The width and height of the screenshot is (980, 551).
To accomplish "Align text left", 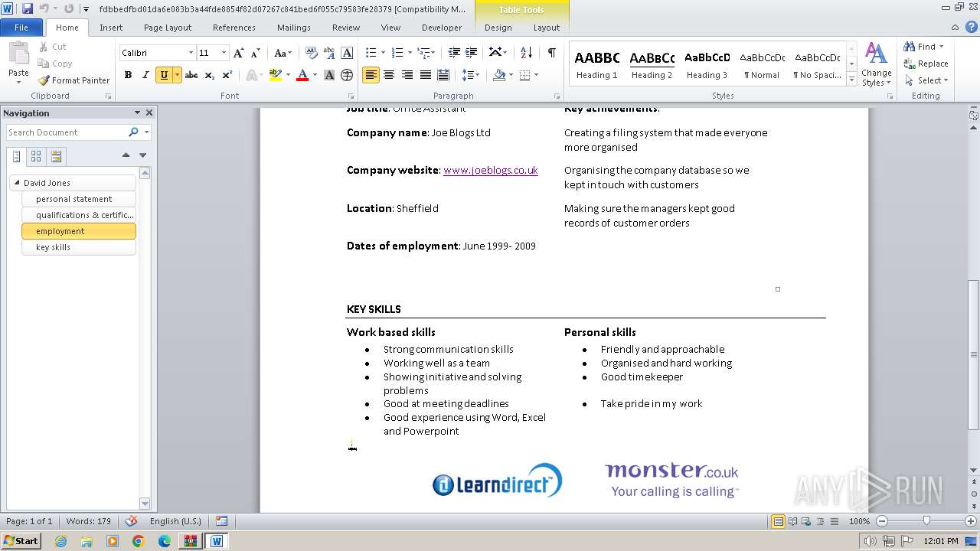I will point(371,75).
